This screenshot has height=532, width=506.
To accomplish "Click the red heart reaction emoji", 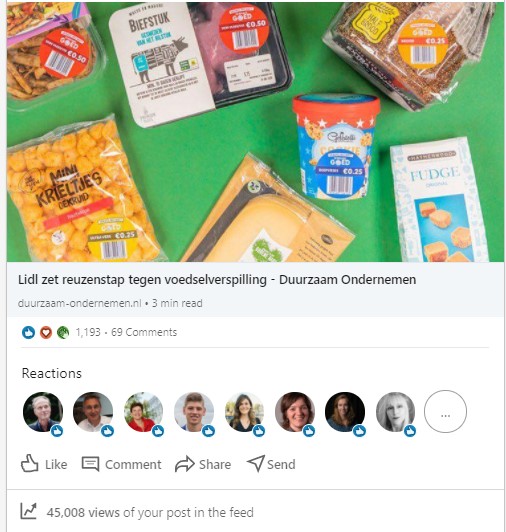I will [46, 332].
